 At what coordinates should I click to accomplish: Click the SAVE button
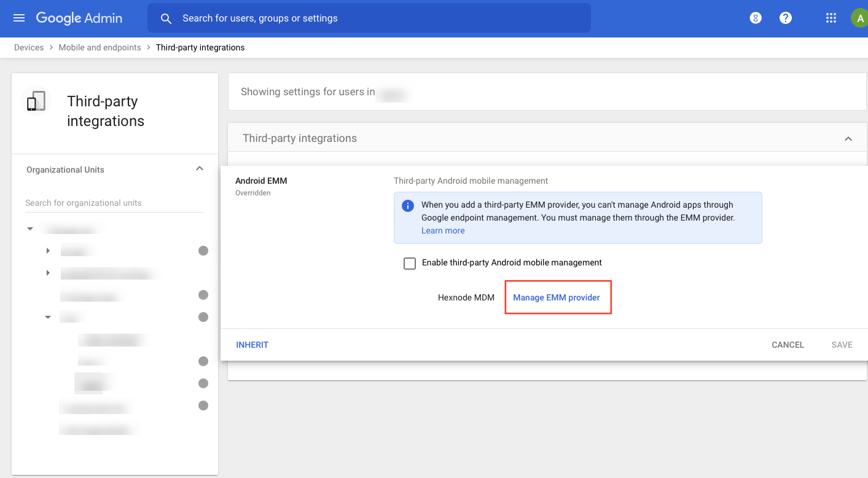[x=842, y=345]
